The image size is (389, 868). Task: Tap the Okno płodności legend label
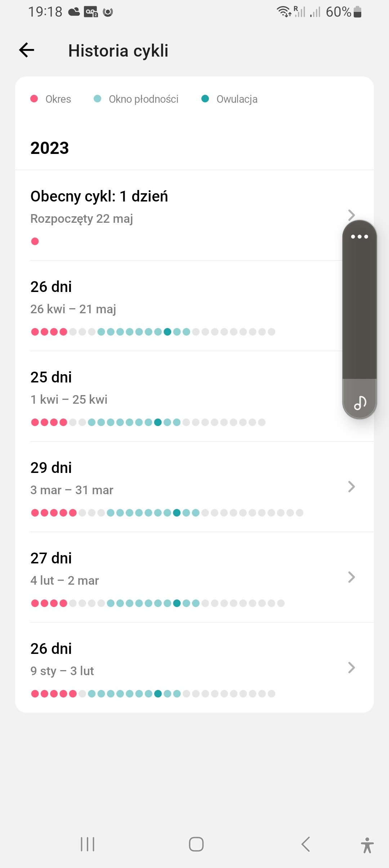(143, 99)
